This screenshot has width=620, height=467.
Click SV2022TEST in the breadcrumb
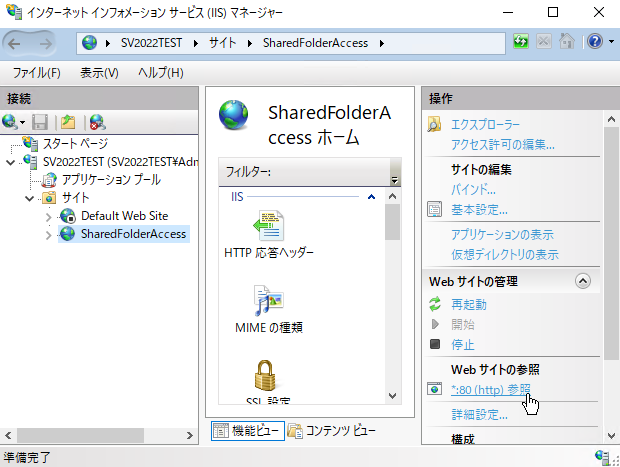[151, 43]
